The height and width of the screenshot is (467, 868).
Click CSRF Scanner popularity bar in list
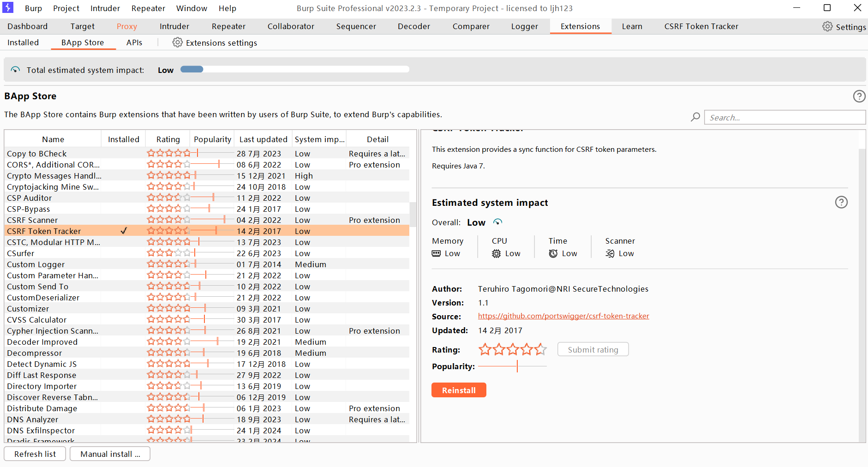(212, 220)
